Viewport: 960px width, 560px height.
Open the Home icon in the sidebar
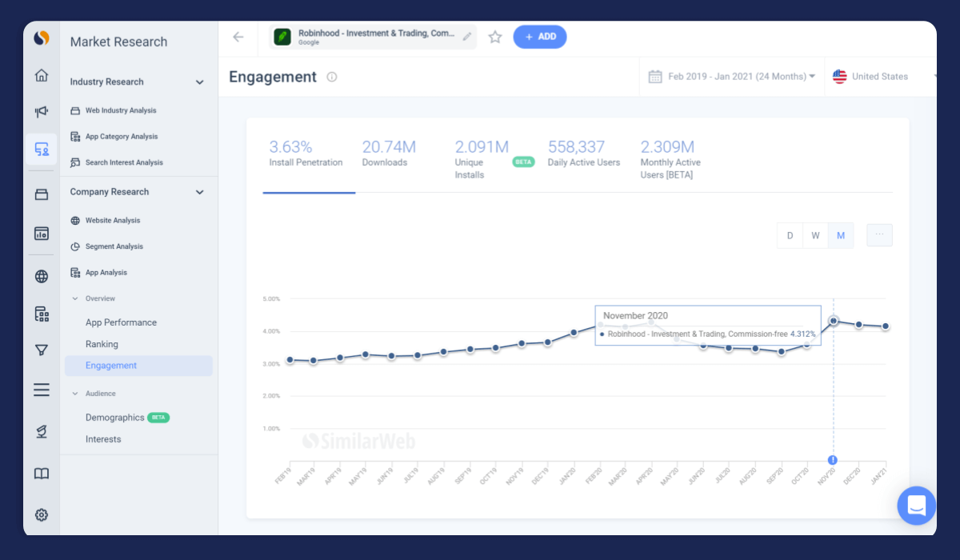pyautogui.click(x=41, y=74)
